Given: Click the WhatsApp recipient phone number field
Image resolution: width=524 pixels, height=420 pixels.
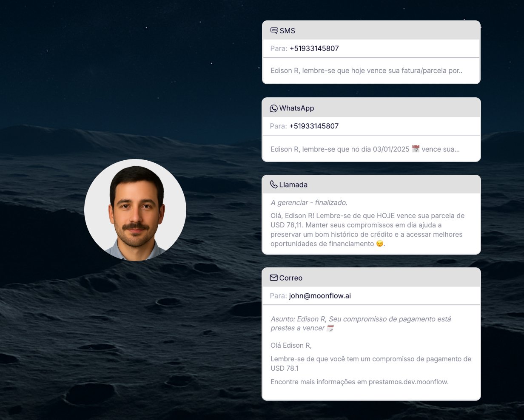Looking at the screenshot, I should (314, 126).
